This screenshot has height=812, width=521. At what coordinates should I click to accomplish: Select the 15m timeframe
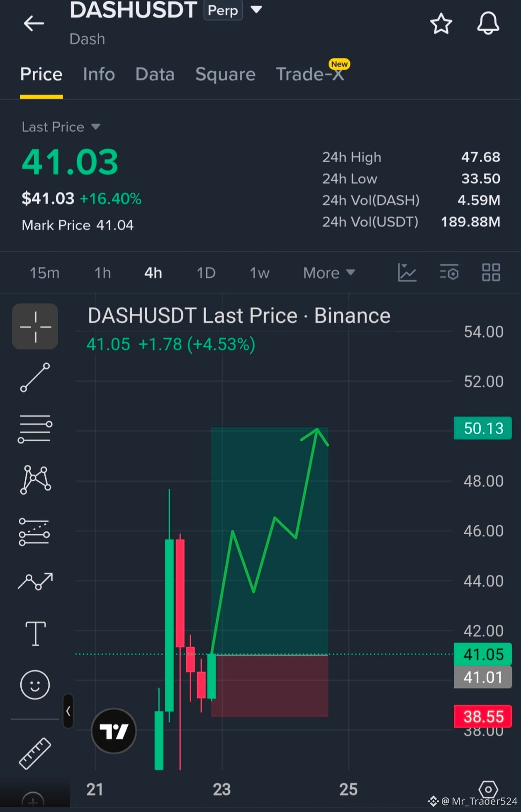(44, 273)
